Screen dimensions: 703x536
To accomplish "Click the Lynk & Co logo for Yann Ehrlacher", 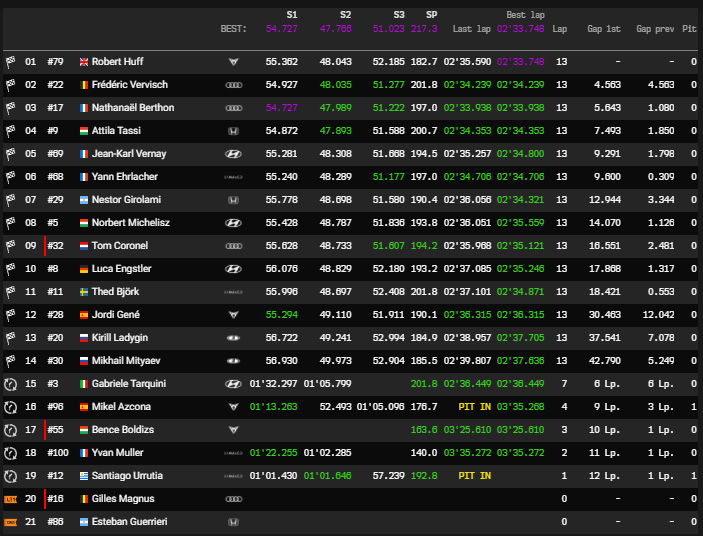I will (234, 177).
